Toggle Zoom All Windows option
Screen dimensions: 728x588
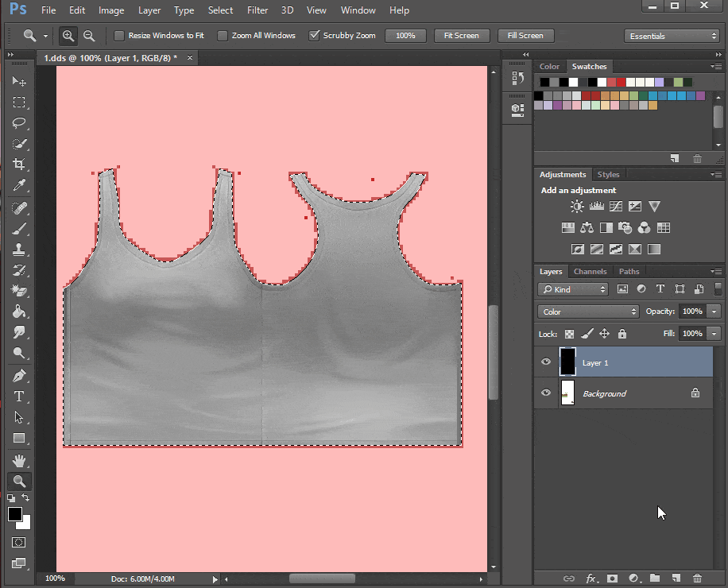coord(223,35)
